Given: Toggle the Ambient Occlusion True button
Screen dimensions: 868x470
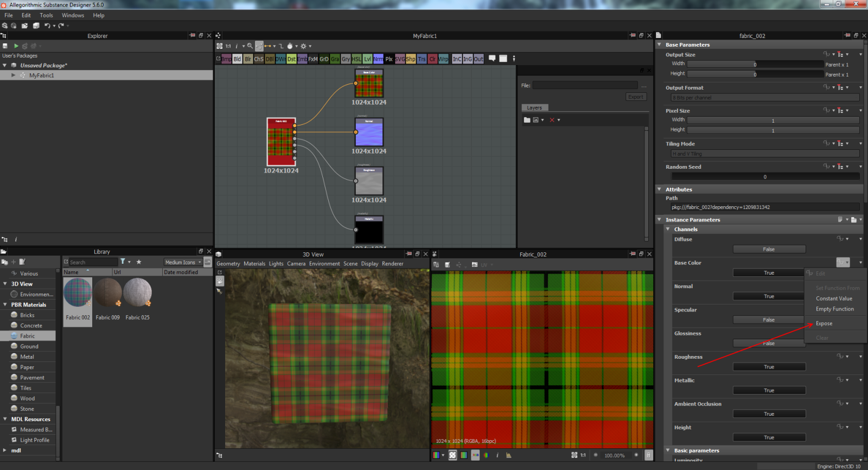Looking at the screenshot, I should coord(769,414).
